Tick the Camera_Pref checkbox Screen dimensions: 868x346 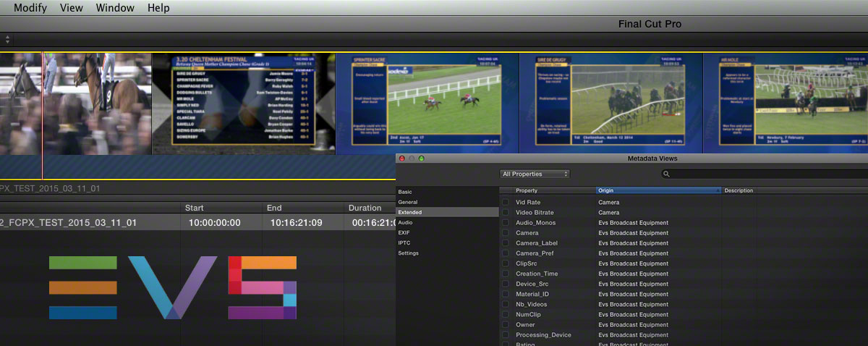(x=506, y=253)
